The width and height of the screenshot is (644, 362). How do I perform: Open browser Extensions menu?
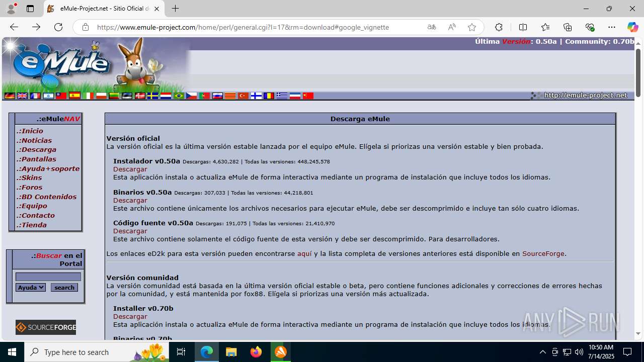(x=499, y=27)
